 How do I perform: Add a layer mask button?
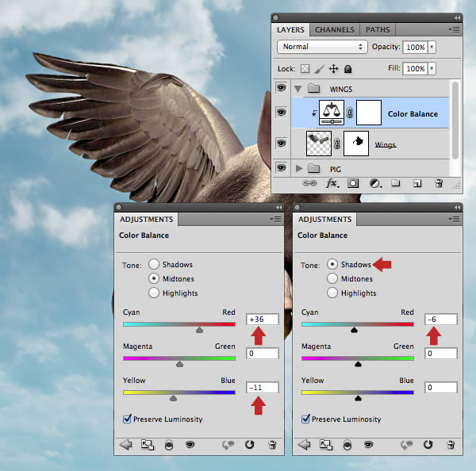[353, 183]
